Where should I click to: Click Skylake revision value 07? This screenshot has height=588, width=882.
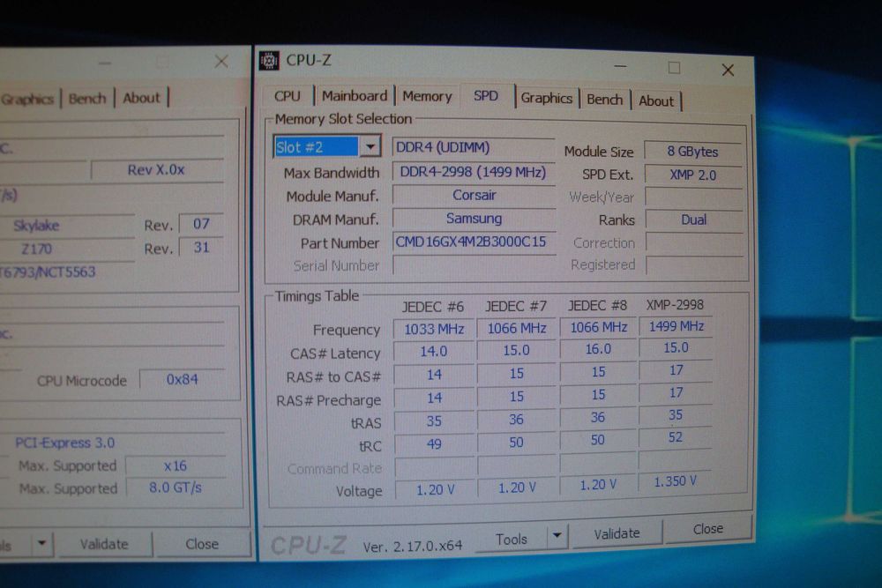(x=201, y=224)
